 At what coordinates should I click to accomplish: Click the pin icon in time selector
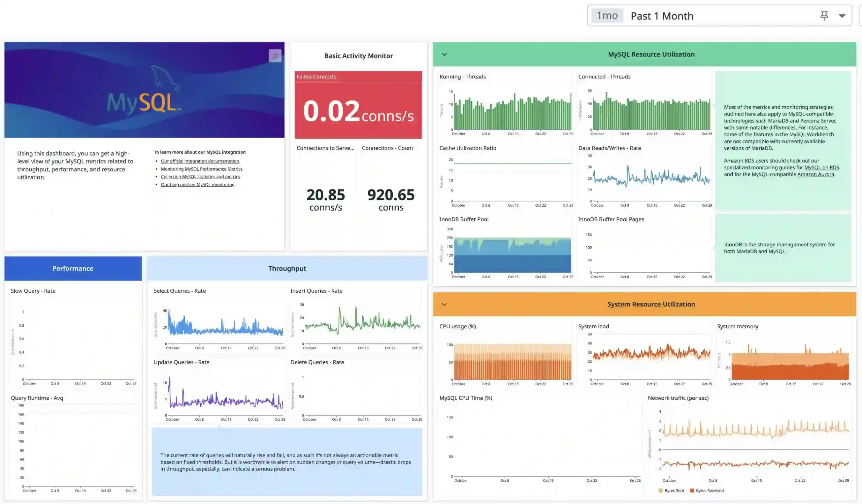point(824,16)
